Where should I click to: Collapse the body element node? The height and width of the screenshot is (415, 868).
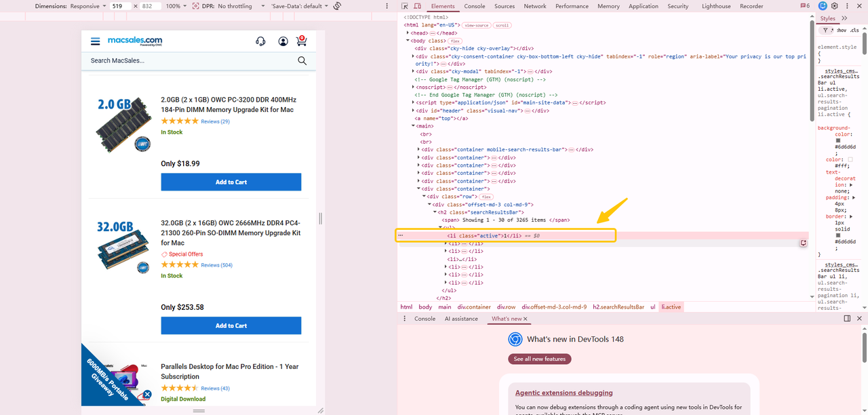pyautogui.click(x=408, y=41)
